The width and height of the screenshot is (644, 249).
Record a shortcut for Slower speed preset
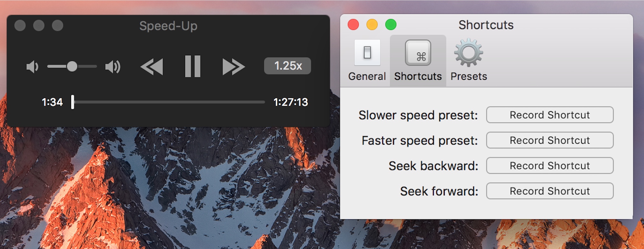click(x=549, y=115)
